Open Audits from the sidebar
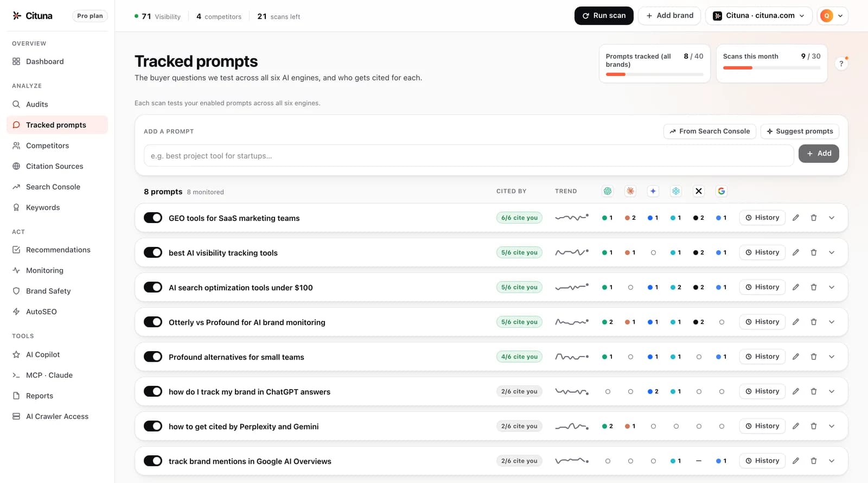Image resolution: width=868 pixels, height=483 pixels. coord(57,104)
